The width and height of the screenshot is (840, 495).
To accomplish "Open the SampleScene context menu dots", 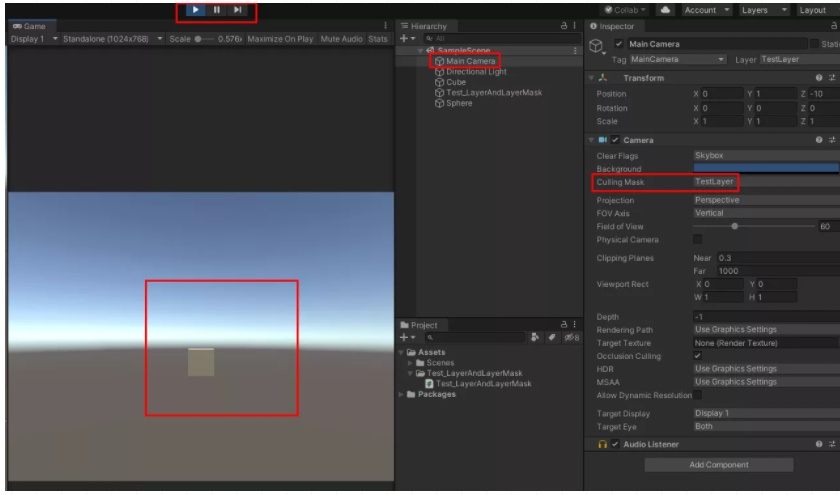I will [575, 50].
